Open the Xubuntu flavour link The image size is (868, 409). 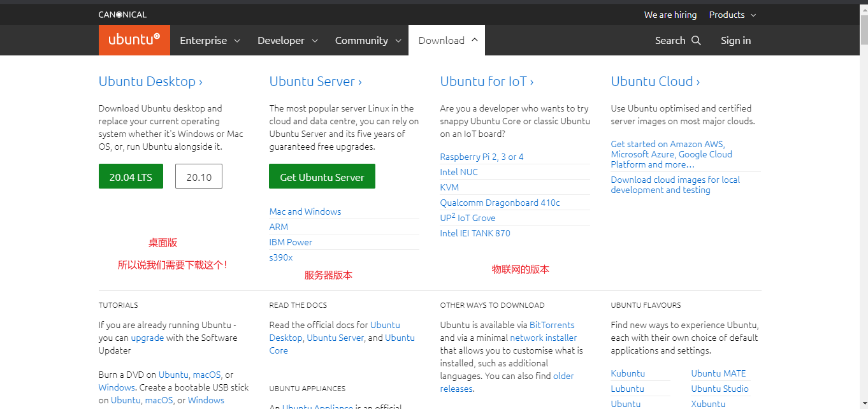pos(708,404)
